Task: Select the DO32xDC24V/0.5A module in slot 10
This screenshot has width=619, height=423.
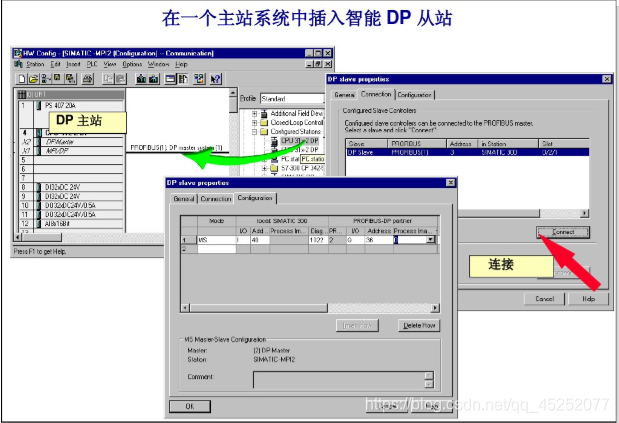Action: click(x=71, y=205)
